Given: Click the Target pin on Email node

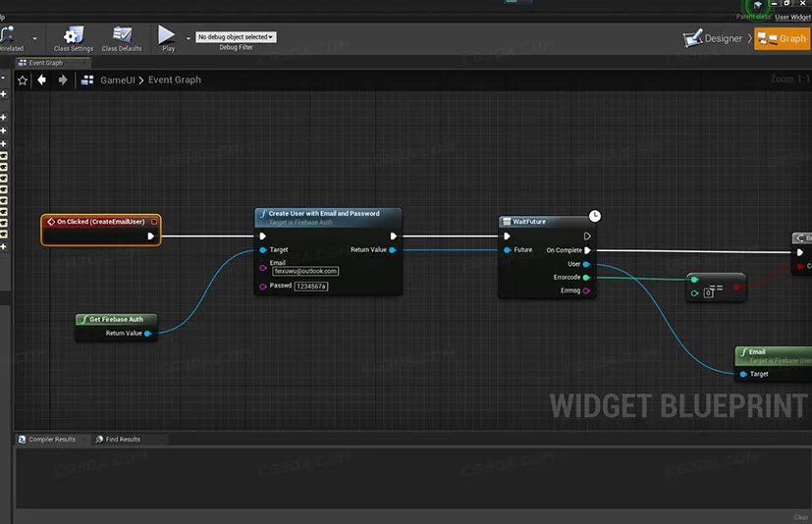Looking at the screenshot, I should 743,374.
